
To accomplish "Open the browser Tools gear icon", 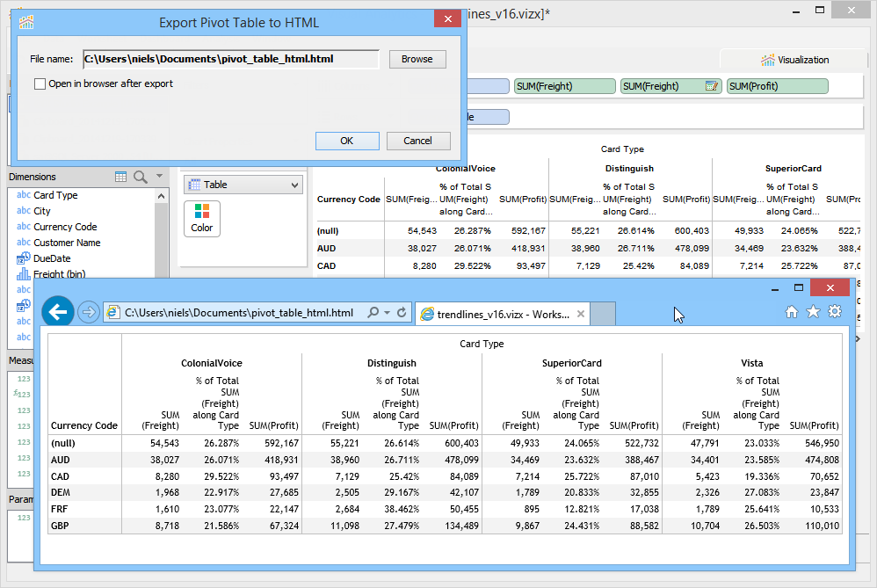I will pos(835,311).
